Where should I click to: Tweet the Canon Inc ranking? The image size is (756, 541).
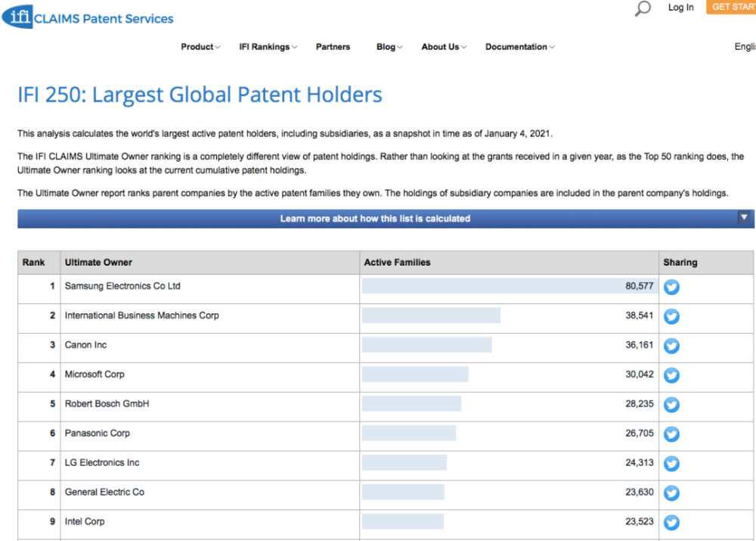[x=671, y=346]
